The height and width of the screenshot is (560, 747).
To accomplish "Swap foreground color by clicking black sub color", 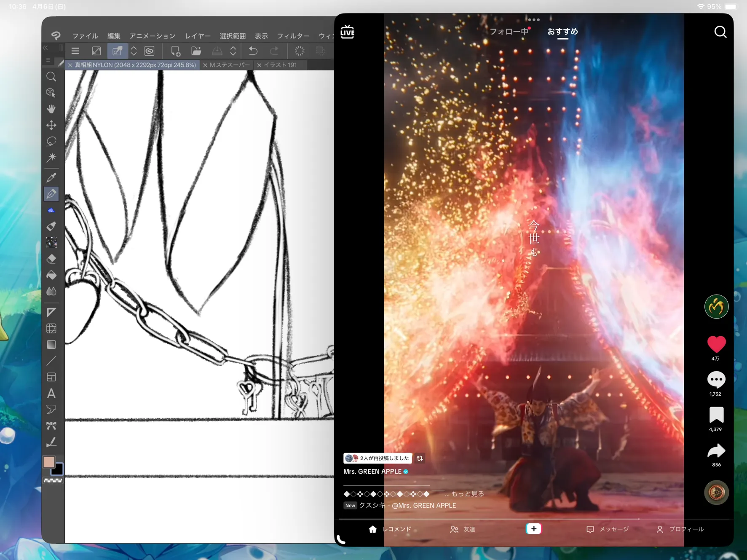I will pos(58,470).
